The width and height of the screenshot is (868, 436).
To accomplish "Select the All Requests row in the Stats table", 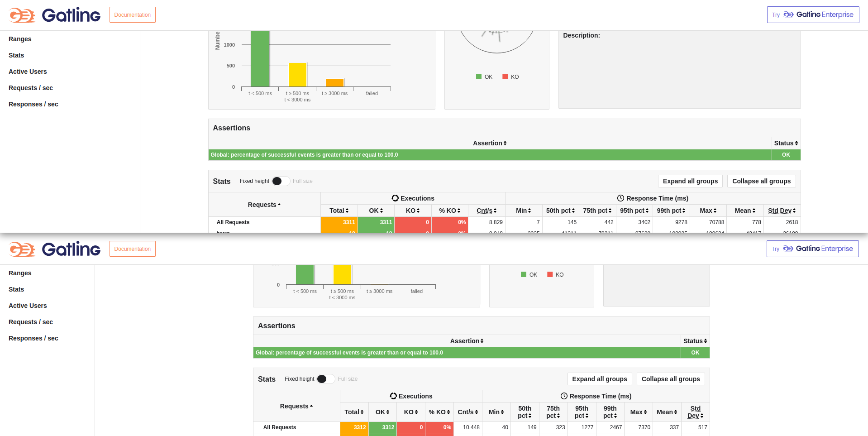I will (233, 222).
